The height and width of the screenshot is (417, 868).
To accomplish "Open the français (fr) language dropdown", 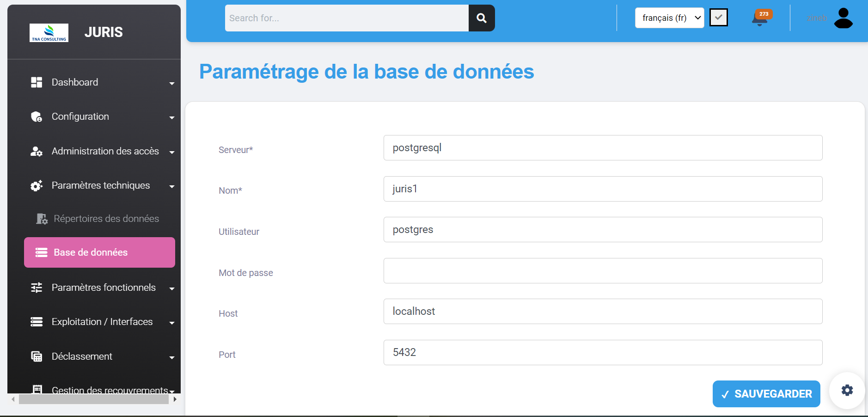I will pyautogui.click(x=669, y=18).
